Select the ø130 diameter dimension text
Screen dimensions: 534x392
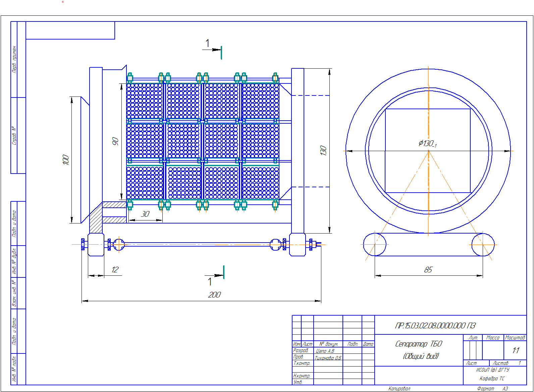pyautogui.click(x=427, y=144)
